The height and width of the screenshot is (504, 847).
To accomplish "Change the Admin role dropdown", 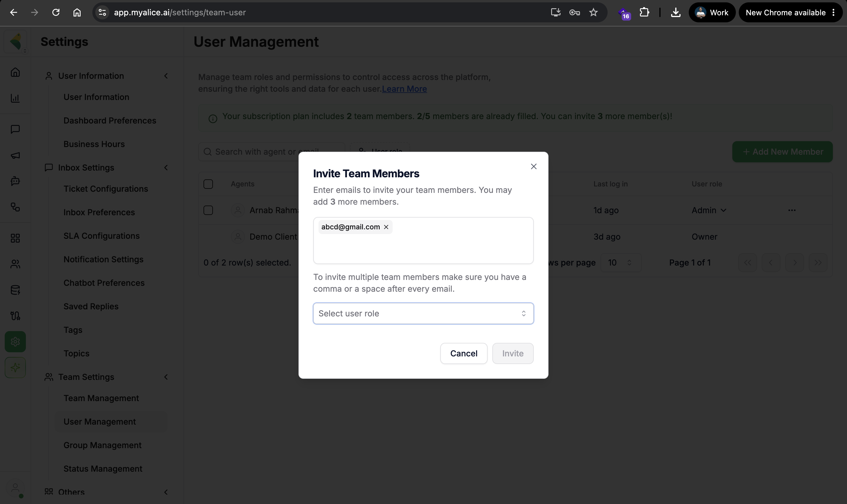I will click(x=709, y=210).
